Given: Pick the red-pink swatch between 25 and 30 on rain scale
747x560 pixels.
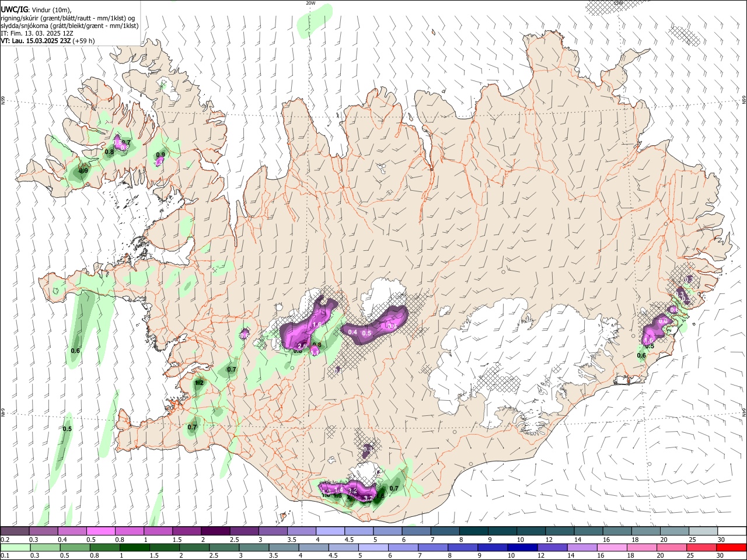Looking at the screenshot, I should coord(701,548).
